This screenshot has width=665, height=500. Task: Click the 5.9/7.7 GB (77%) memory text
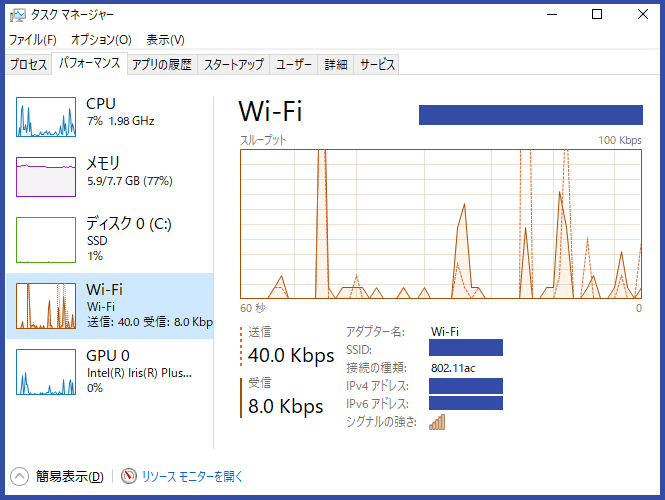pyautogui.click(x=130, y=181)
